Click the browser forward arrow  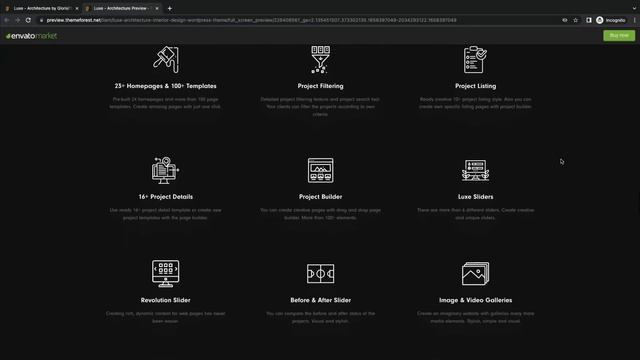click(17, 20)
